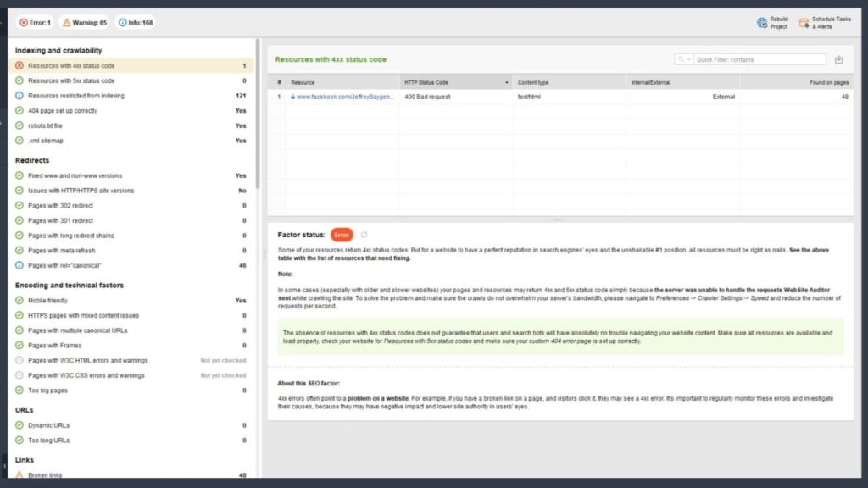Viewport: 868px width, 488px height.
Task: Click the Info: 168 counter badge
Action: pos(136,23)
